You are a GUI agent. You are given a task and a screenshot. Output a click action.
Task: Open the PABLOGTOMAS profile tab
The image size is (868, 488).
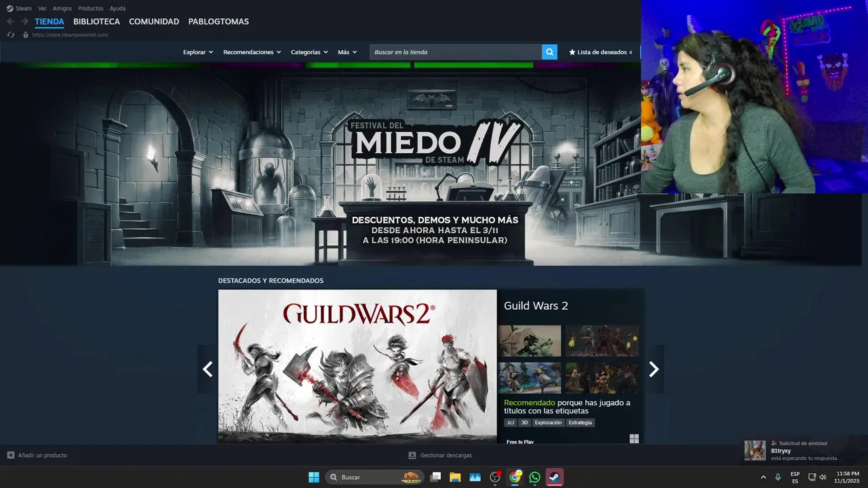coord(218,22)
